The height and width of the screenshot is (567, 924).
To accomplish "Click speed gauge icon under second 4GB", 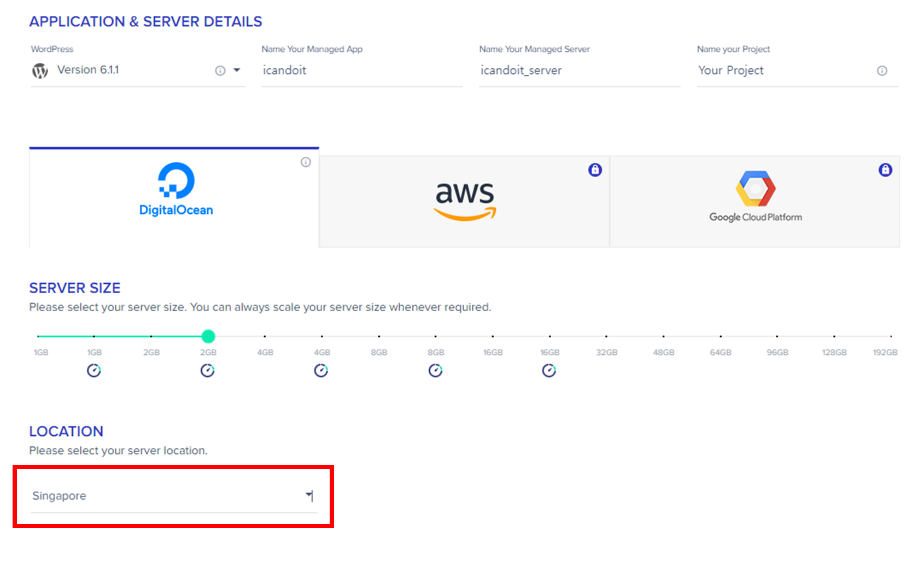I will click(x=321, y=371).
